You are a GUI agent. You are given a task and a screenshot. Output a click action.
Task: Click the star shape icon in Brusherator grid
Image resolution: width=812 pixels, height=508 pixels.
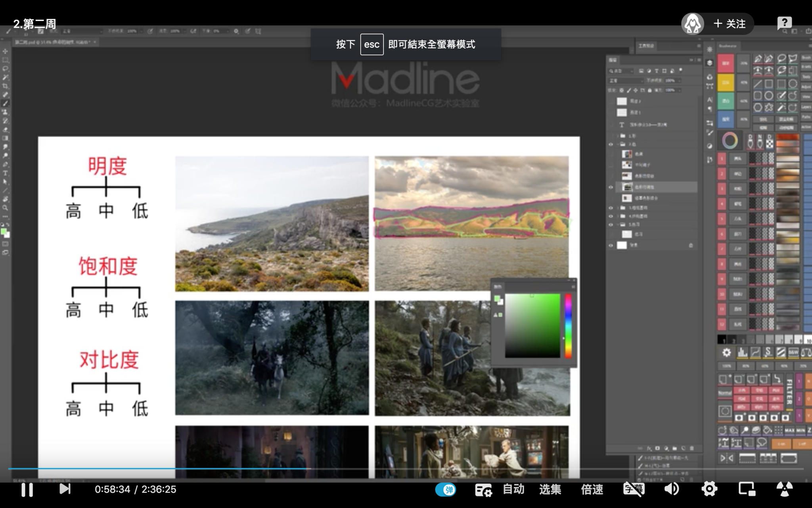pos(769,107)
